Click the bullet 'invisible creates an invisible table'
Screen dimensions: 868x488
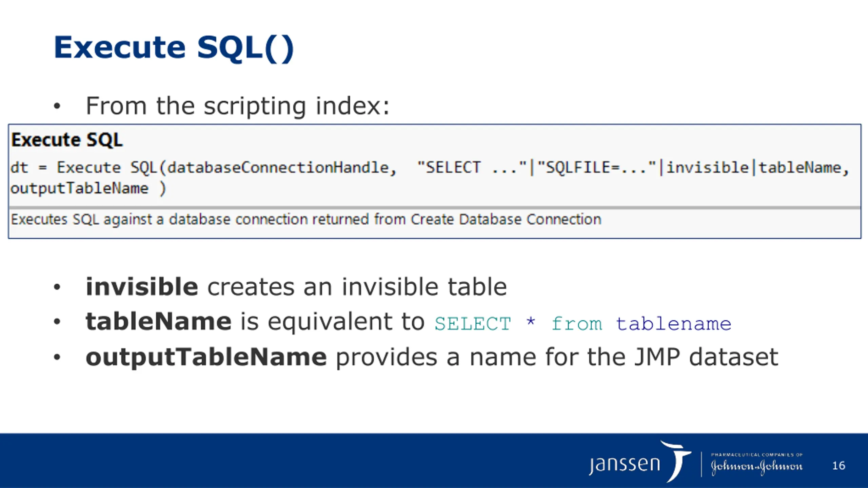[x=296, y=287]
